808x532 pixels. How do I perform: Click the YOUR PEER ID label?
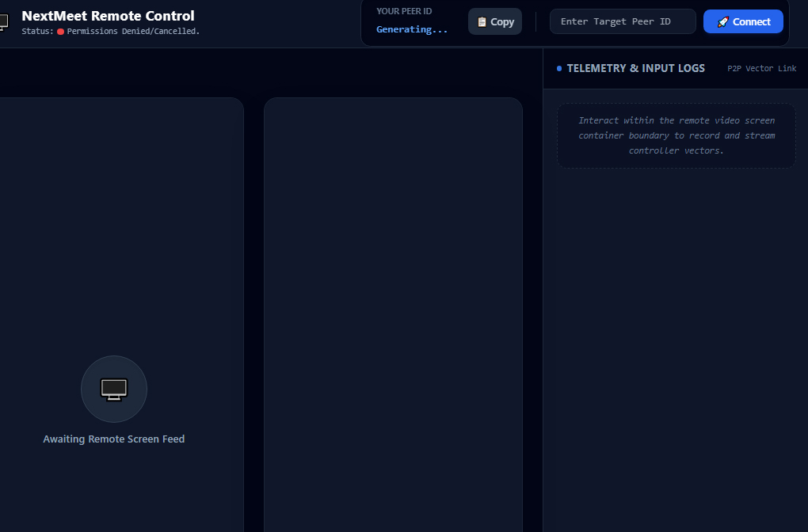pos(404,11)
